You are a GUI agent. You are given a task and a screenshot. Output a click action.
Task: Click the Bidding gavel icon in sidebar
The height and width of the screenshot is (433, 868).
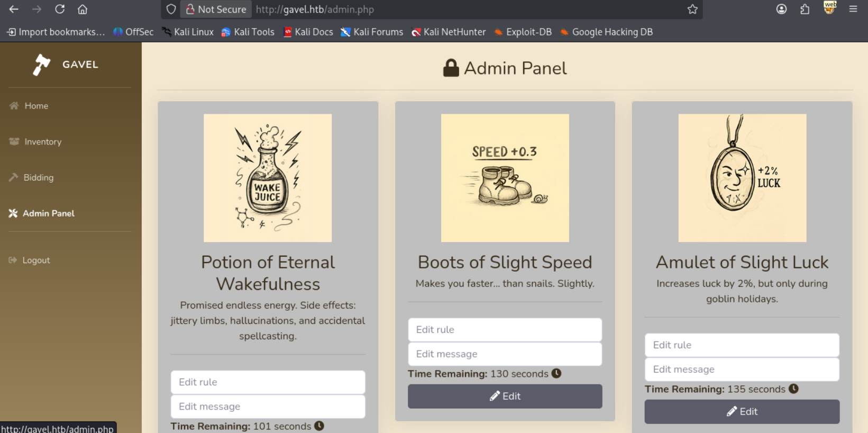click(14, 177)
